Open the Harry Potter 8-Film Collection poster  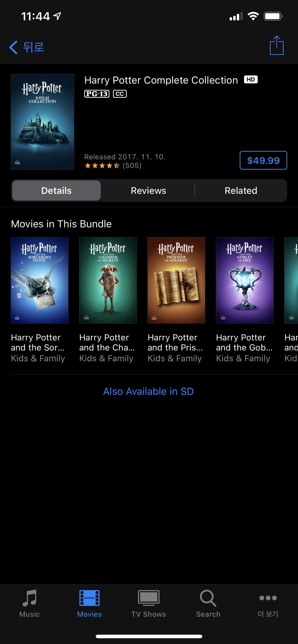(x=42, y=122)
